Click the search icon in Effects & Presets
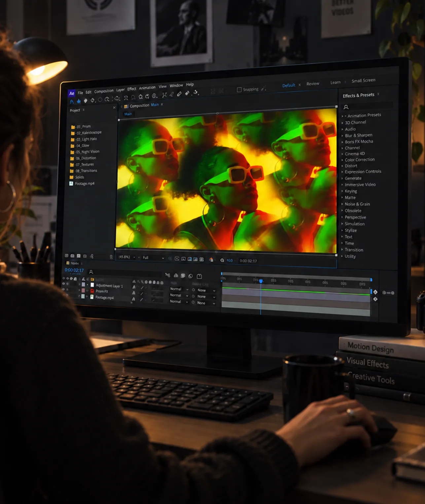This screenshot has height=504, width=425. pos(346,107)
